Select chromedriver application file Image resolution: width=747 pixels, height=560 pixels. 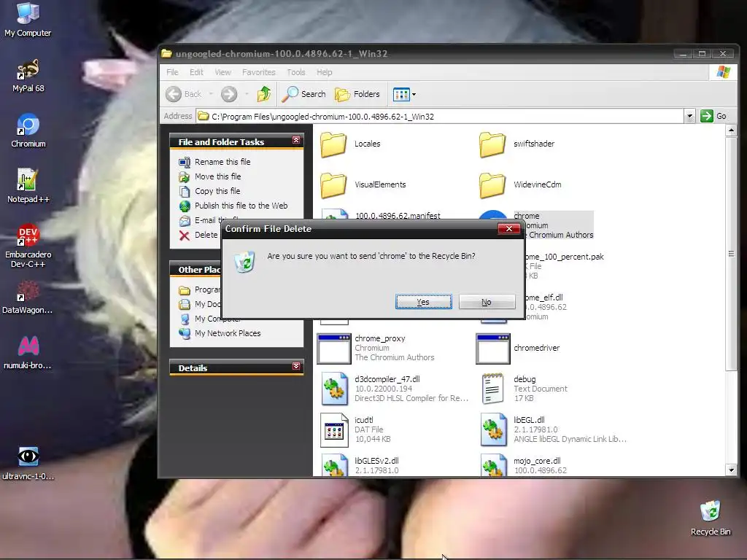[x=519, y=348]
